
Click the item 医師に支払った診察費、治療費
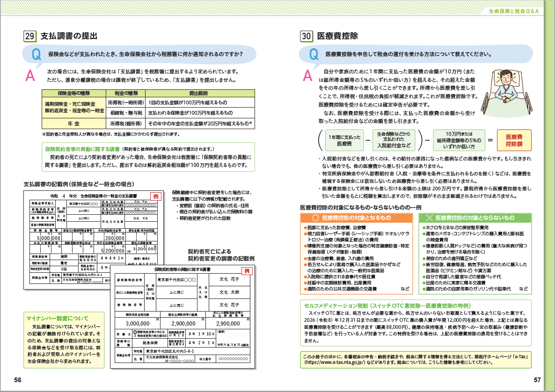pyautogui.click(x=335, y=228)
